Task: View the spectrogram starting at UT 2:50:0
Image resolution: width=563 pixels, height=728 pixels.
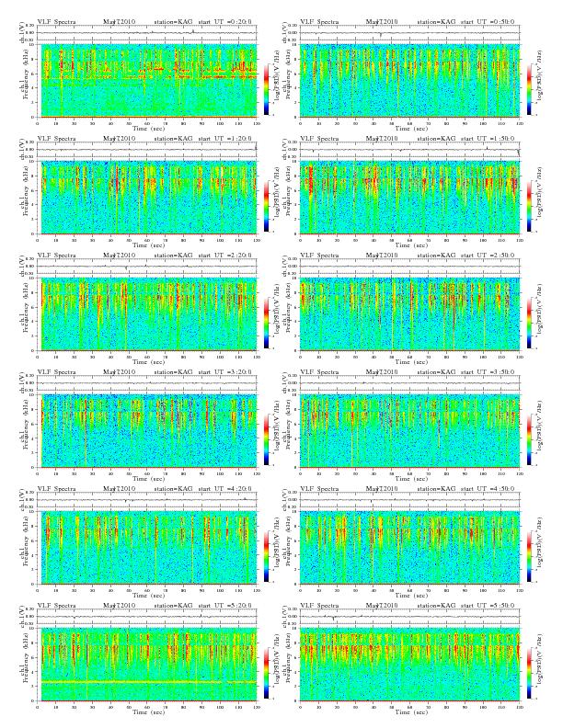Action: point(409,313)
